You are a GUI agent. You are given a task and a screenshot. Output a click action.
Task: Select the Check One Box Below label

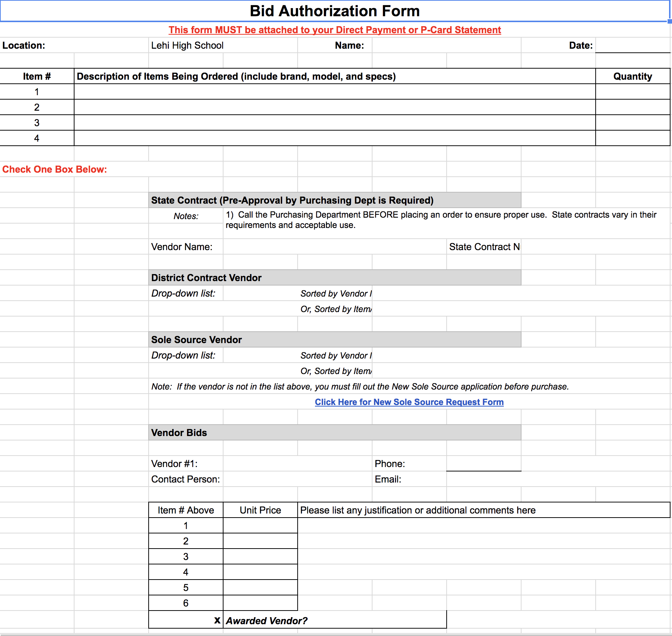coord(55,169)
